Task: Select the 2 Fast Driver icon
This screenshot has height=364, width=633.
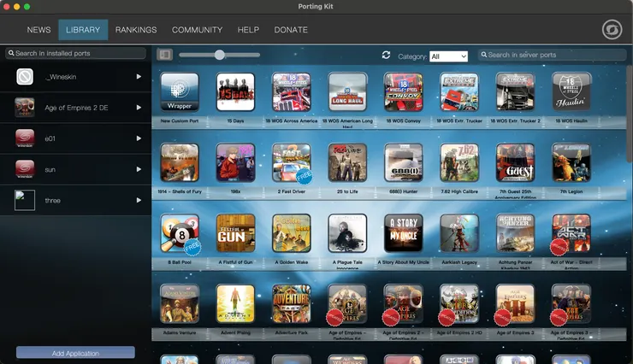Action: pos(292,162)
